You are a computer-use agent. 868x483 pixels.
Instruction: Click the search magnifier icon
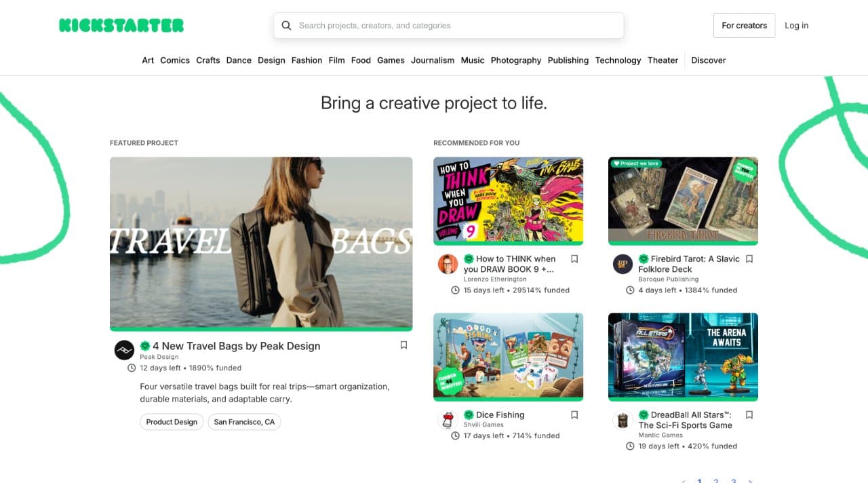coord(286,26)
